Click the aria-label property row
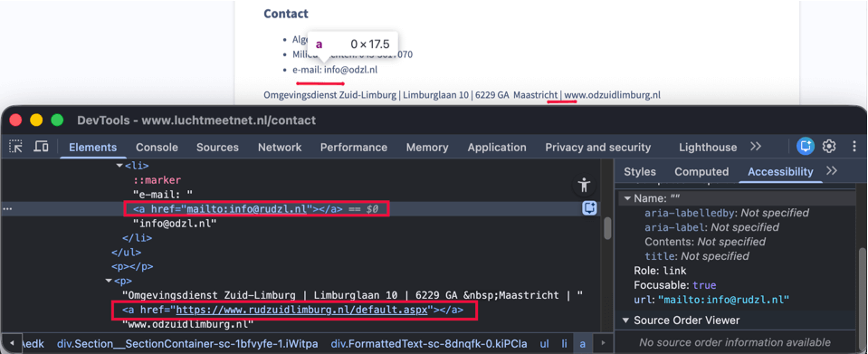The image size is (868, 354). (711, 227)
